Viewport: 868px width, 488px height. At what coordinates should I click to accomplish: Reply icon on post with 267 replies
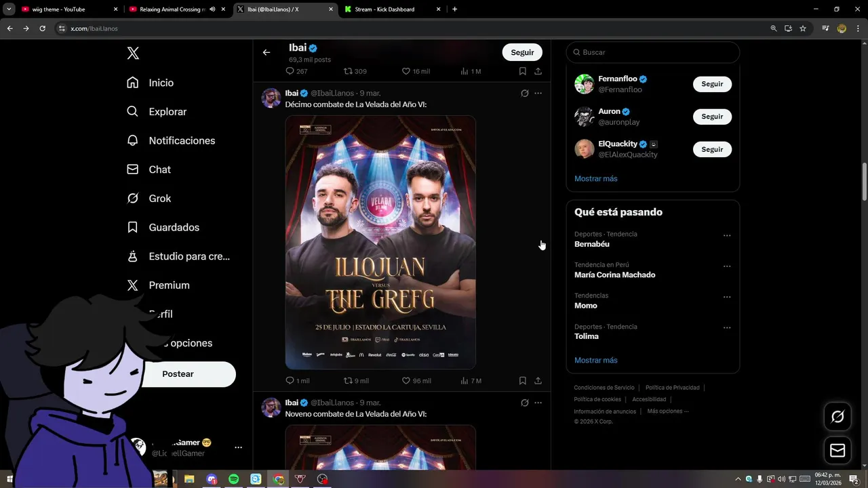(290, 71)
